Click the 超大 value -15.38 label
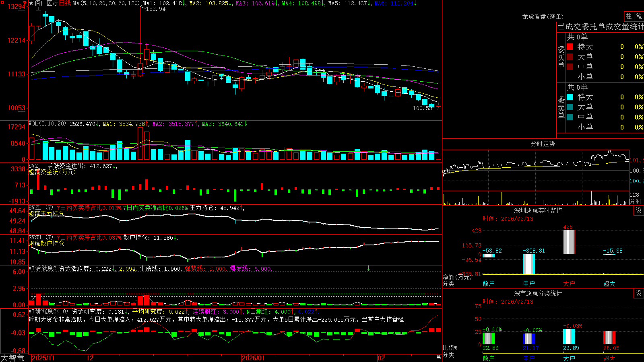This screenshot has height=362, width=644. coord(613,251)
